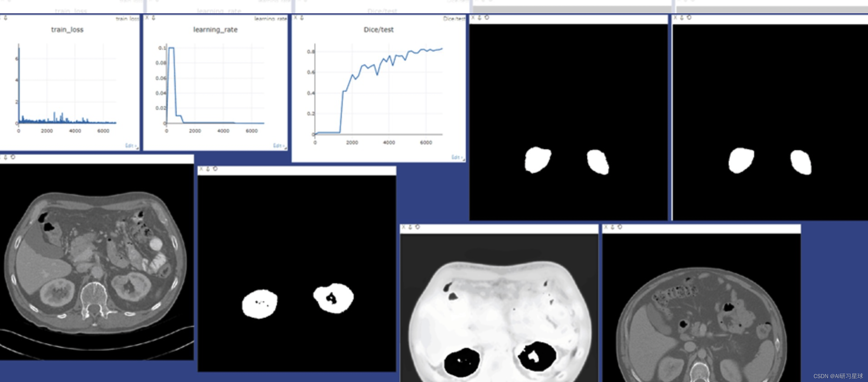
Task: Select the solid kidney mask image beside Dice/test
Action: coord(568,122)
